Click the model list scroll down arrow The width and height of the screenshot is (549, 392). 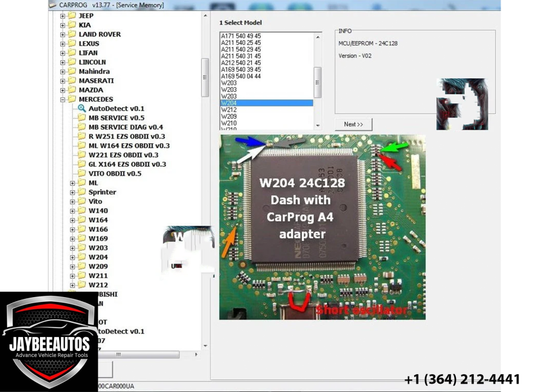[317, 126]
